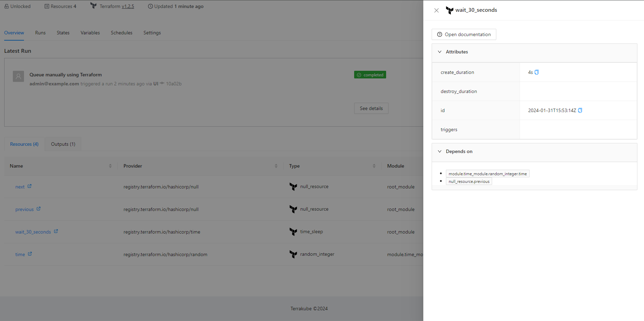Open external link icon beside wait_30_seconds
The image size is (644, 321).
56,231
